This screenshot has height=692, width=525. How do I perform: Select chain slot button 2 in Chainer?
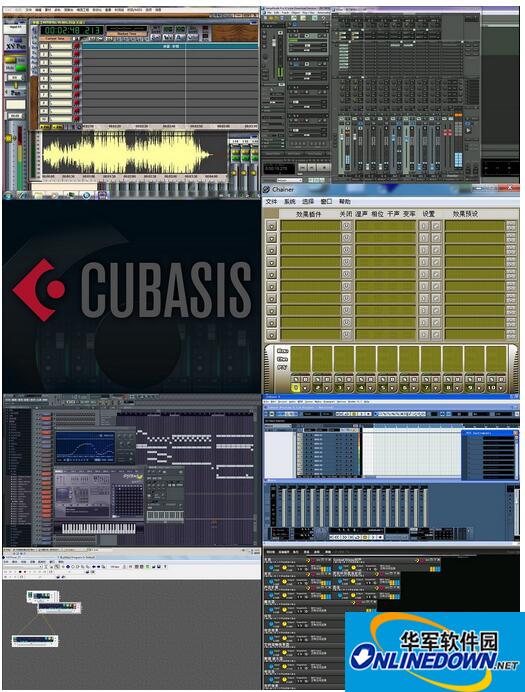point(317,387)
